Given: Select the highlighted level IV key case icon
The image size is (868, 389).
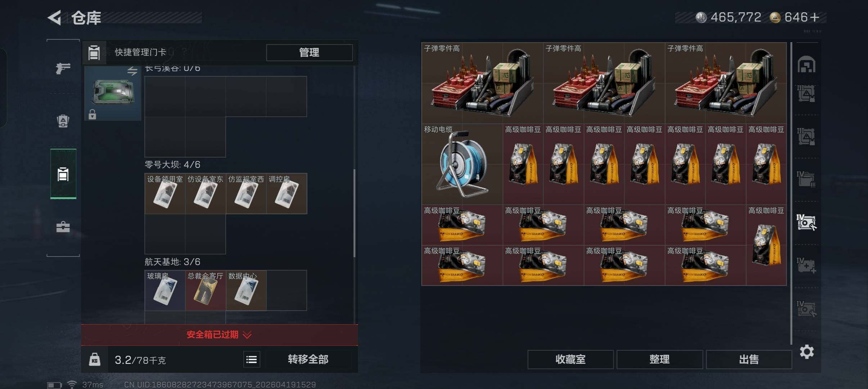Looking at the screenshot, I should 806,222.
